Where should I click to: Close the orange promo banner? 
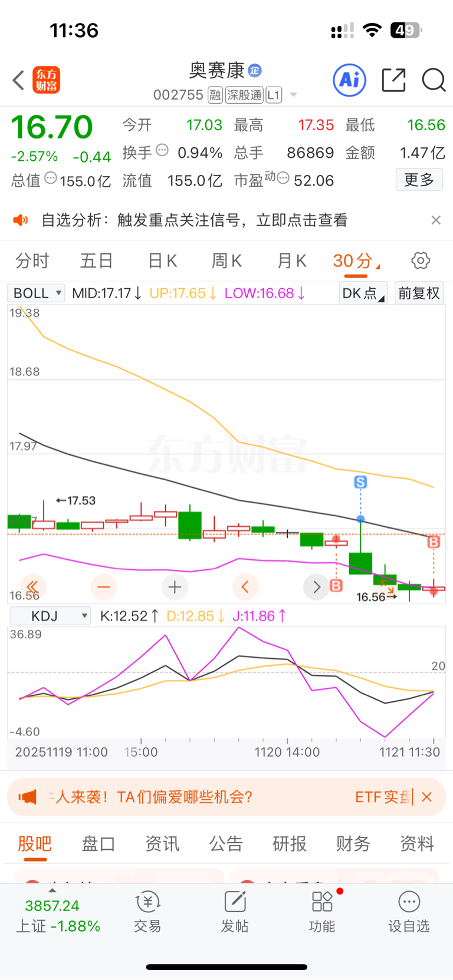tap(427, 797)
